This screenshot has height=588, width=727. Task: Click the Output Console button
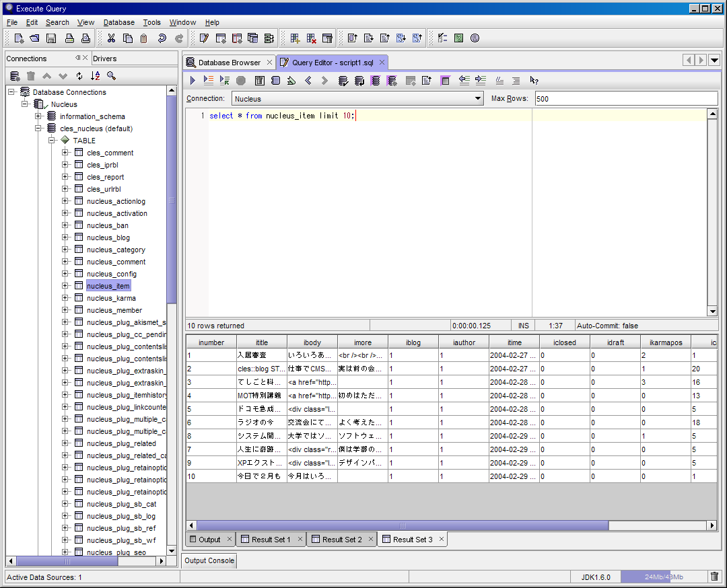[209, 560]
